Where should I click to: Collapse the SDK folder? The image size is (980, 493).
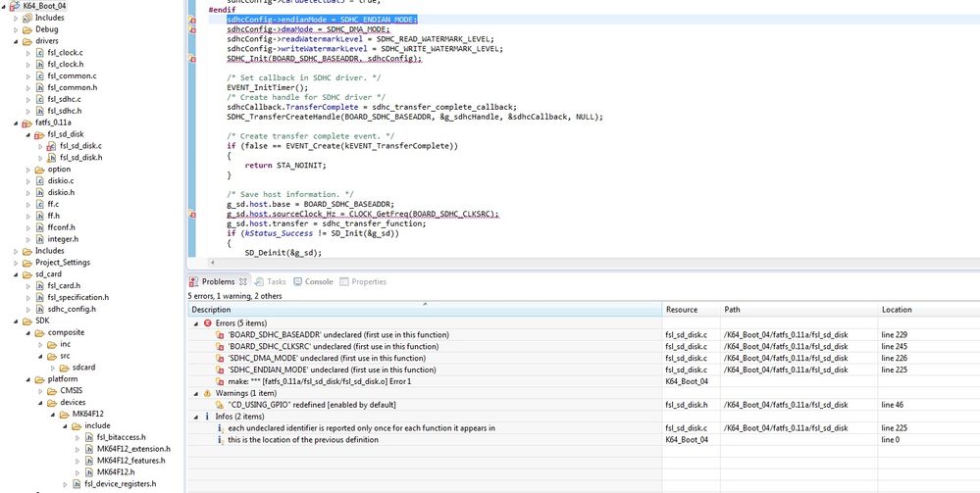pyautogui.click(x=16, y=321)
